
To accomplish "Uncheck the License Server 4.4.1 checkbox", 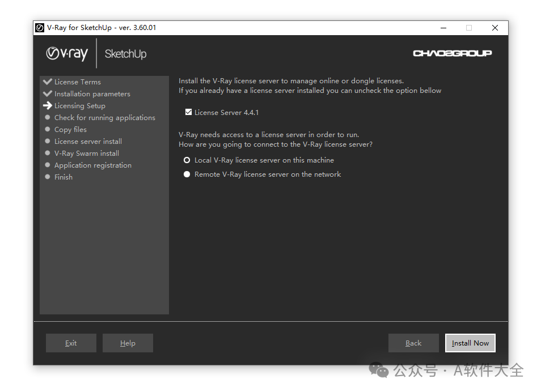I will click(188, 112).
